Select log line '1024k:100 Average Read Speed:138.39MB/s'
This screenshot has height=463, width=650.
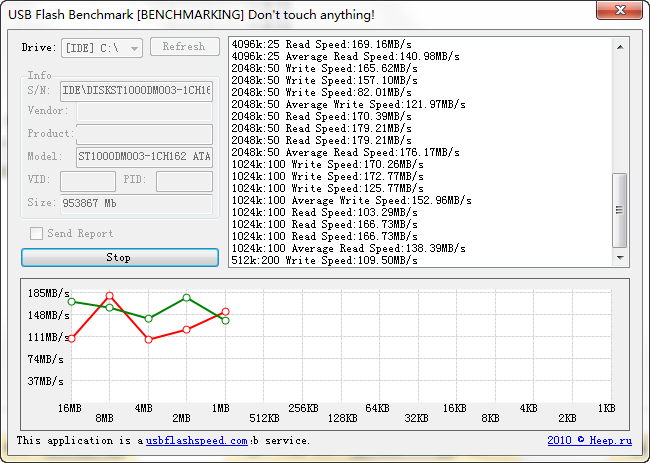pos(348,249)
